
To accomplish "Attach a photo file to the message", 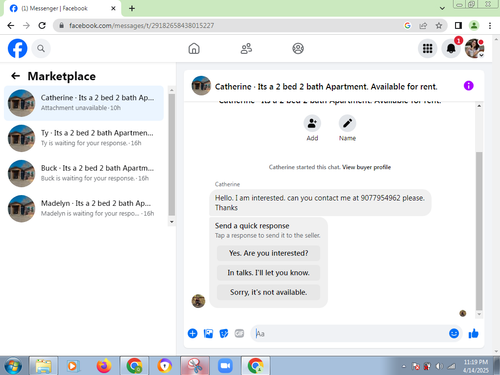I will coord(208,333).
